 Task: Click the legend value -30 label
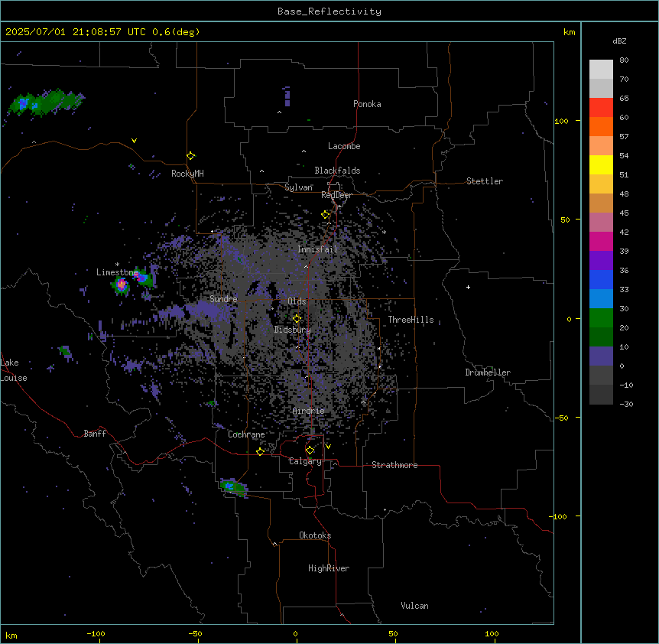coord(626,405)
